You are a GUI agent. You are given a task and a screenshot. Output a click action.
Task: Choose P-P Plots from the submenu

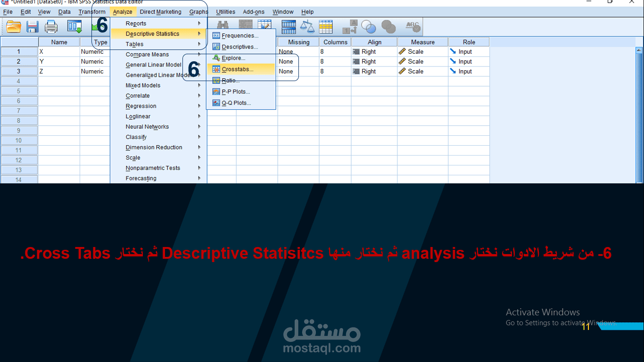pyautogui.click(x=241, y=92)
